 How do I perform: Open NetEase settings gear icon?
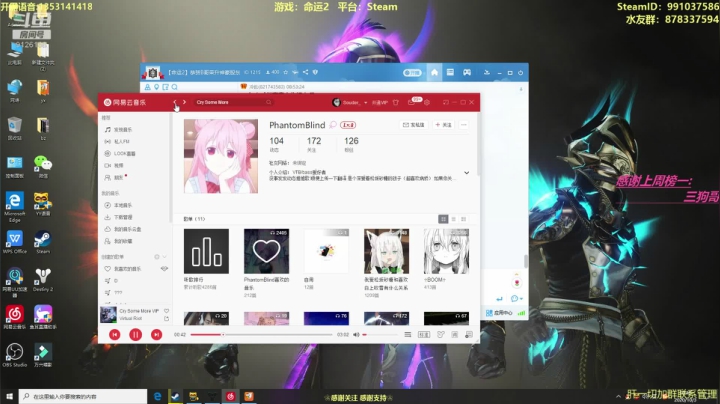pyautogui.click(x=427, y=102)
